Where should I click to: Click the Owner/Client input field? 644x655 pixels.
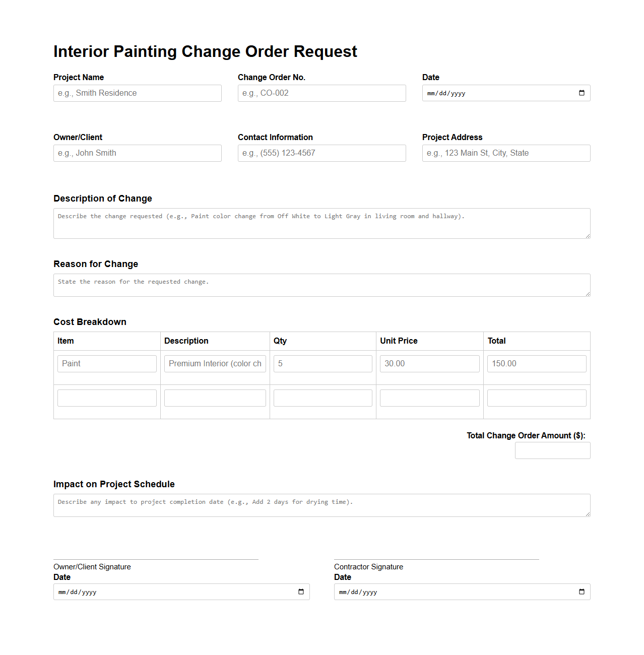[137, 153]
